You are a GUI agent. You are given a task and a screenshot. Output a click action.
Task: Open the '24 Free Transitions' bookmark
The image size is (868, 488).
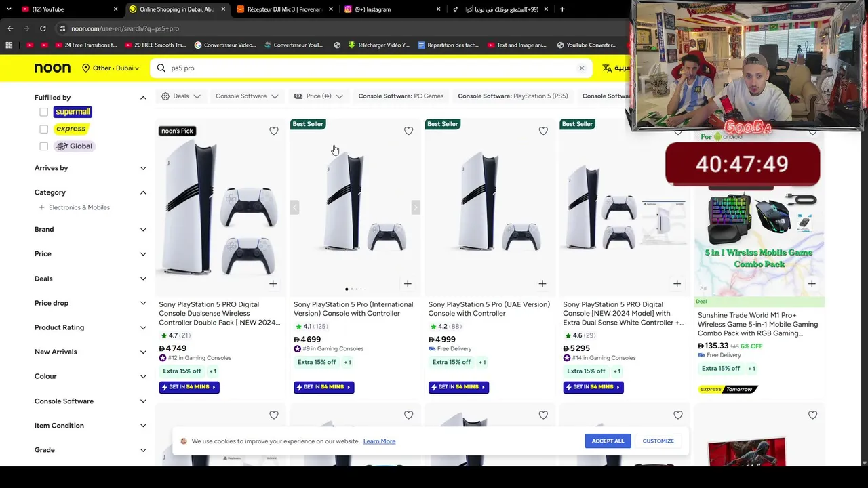pyautogui.click(x=85, y=45)
